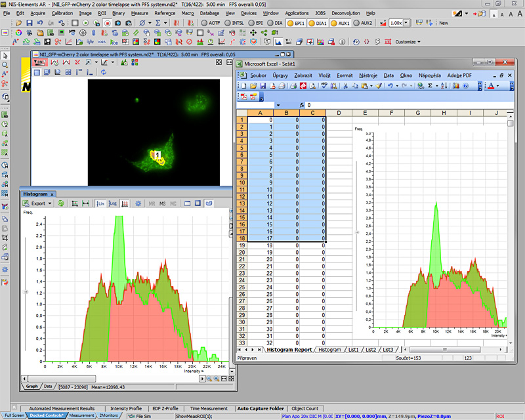The height and width of the screenshot is (420, 525).
Task: Click the red record/stop acquisition icon
Action: pyautogui.click(x=107, y=23)
